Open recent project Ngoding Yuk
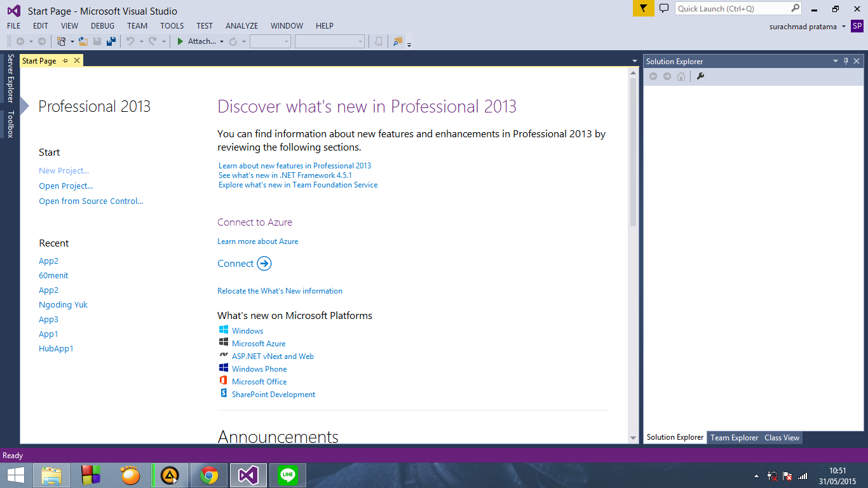868x488 pixels. tap(63, 305)
